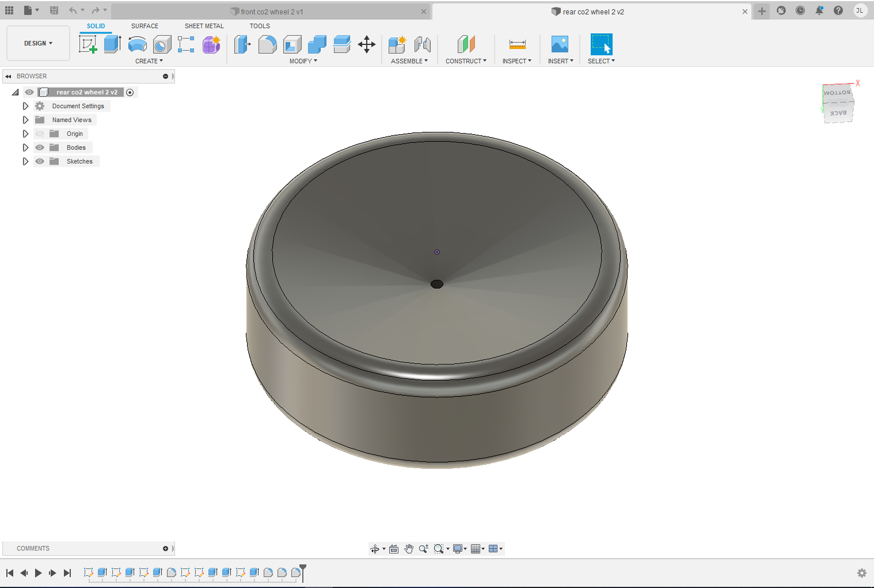Activate the Select tool
Screen dimensions: 874x588
click(602, 44)
